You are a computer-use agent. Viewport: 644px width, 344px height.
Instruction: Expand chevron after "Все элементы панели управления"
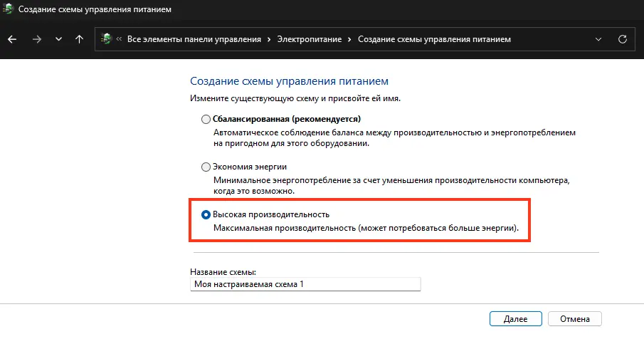[270, 39]
